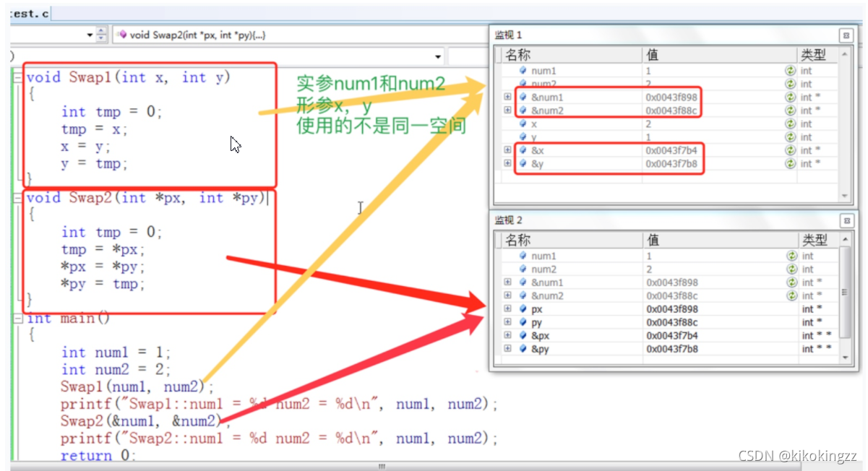Select the py variable icon in 监视 2
868x471 pixels.
(523, 322)
